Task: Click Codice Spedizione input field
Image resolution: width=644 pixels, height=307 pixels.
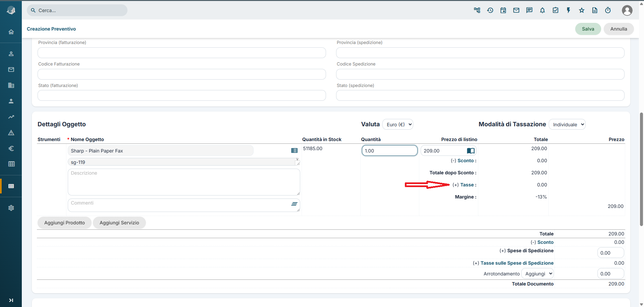Action: pos(480,74)
